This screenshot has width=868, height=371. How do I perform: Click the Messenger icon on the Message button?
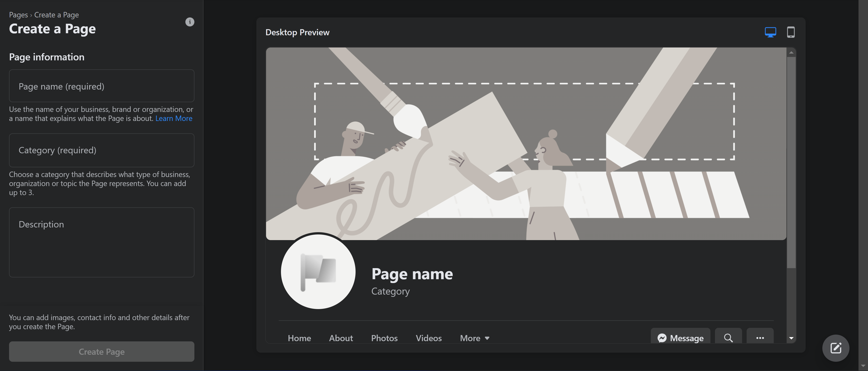(x=662, y=338)
